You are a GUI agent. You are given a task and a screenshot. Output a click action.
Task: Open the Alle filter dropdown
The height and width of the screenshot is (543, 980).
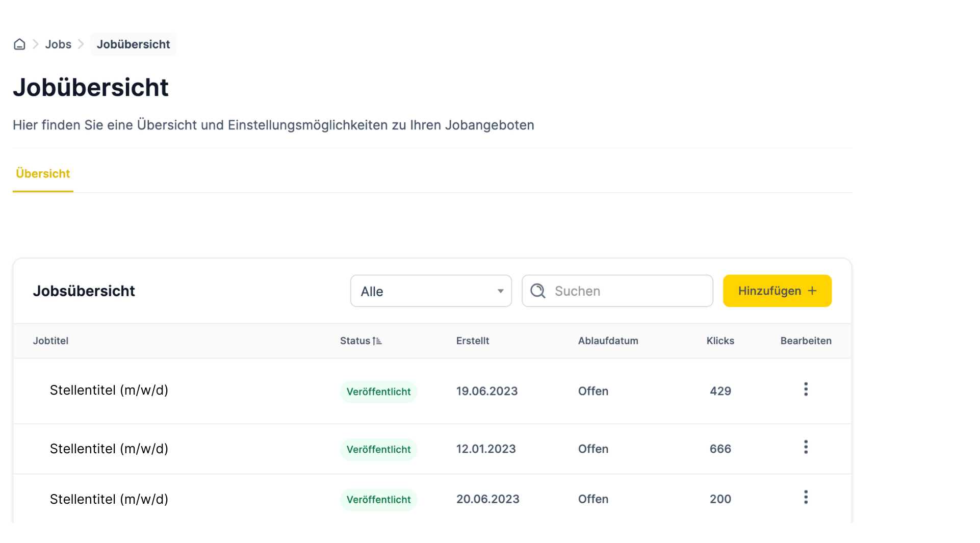(x=431, y=291)
